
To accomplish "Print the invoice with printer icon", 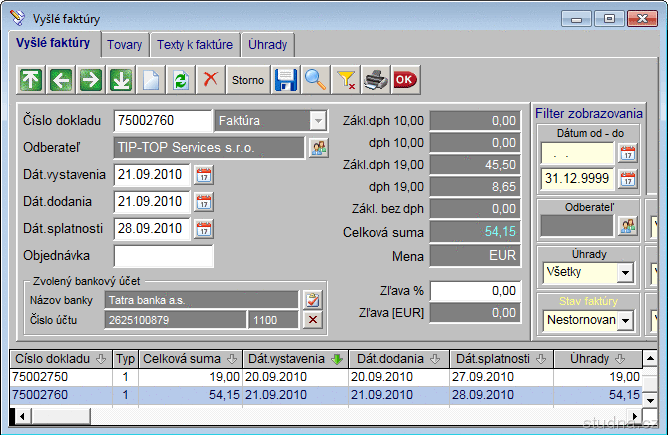I will (375, 79).
